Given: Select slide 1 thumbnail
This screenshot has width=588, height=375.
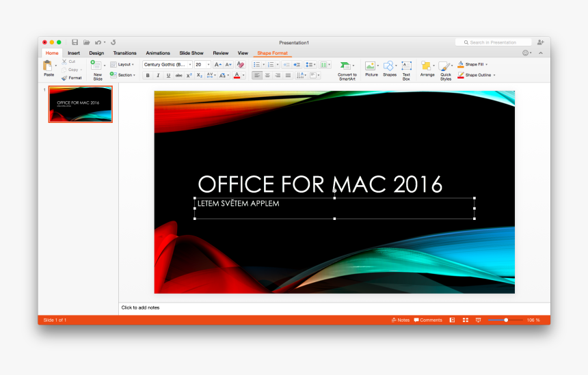Looking at the screenshot, I should coord(80,104).
